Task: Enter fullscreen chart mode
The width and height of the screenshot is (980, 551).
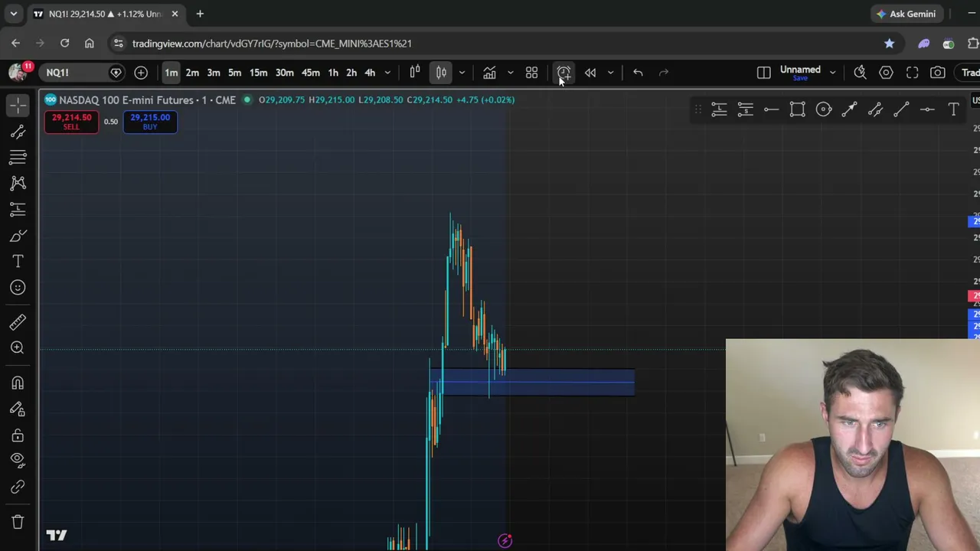Action: 912,73
